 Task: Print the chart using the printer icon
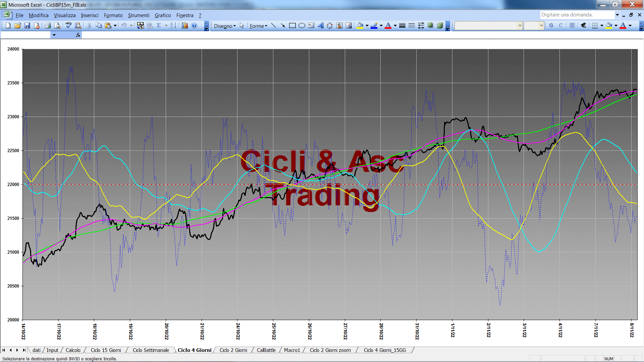pyautogui.click(x=48, y=25)
